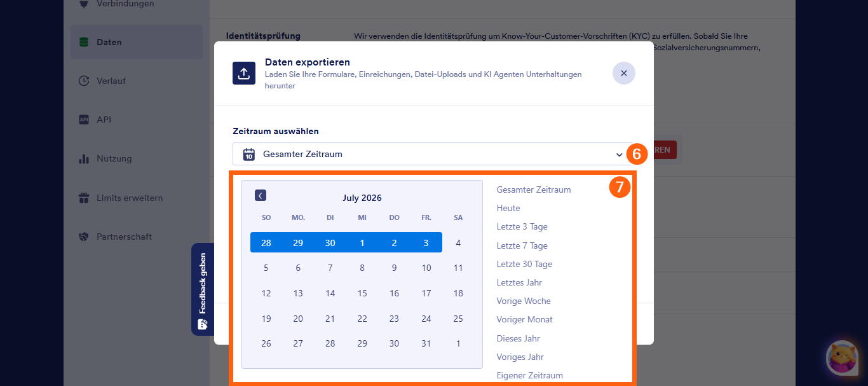Expand the Gesamter Zeitraum dropdown chevron
The image size is (868, 386).
[x=620, y=154]
